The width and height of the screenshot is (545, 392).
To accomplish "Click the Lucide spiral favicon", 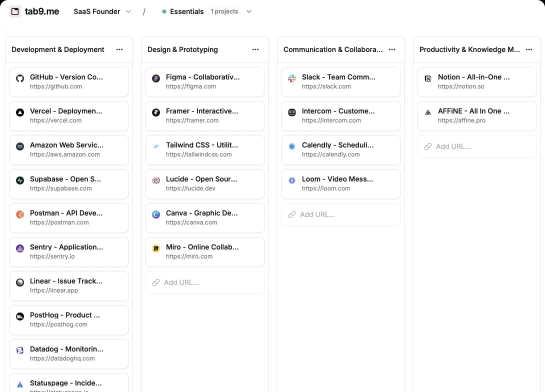I will 156,180.
